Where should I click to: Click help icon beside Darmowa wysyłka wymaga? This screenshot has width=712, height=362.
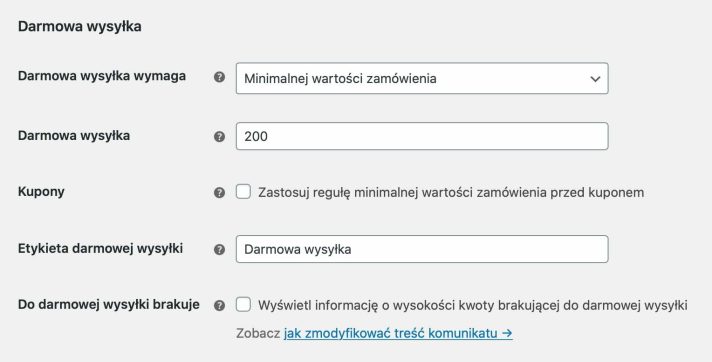click(219, 77)
